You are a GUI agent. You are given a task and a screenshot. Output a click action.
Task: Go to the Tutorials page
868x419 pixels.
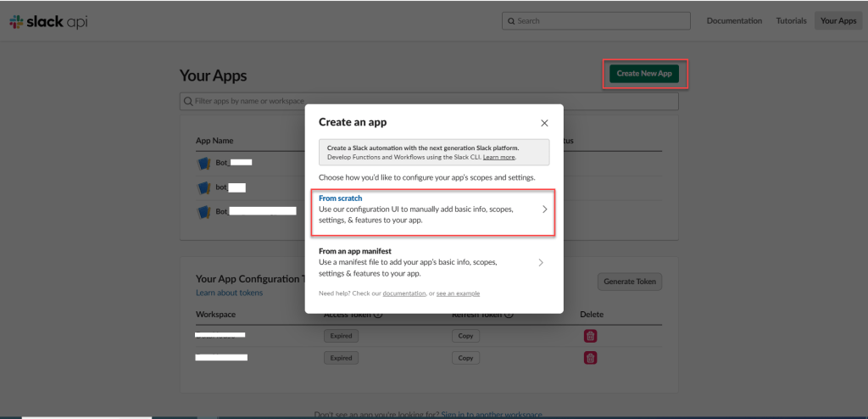coord(791,21)
